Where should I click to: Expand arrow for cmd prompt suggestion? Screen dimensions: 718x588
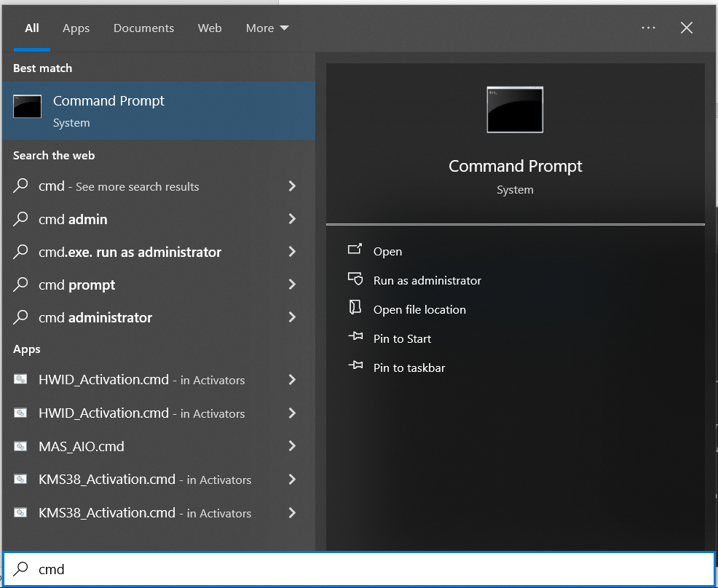[292, 285]
